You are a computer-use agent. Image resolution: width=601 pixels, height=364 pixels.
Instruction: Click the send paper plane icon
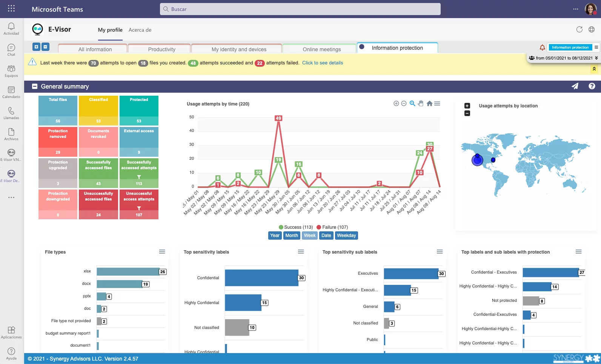575,86
